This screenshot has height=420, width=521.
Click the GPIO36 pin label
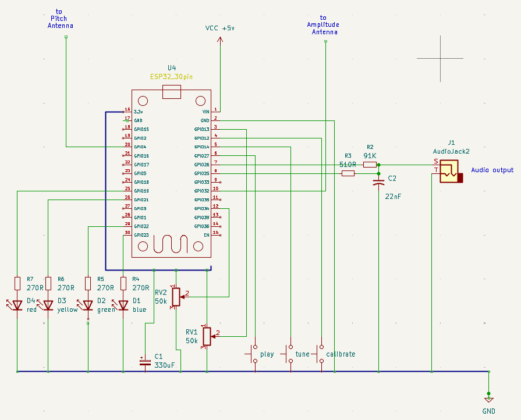[x=201, y=226]
